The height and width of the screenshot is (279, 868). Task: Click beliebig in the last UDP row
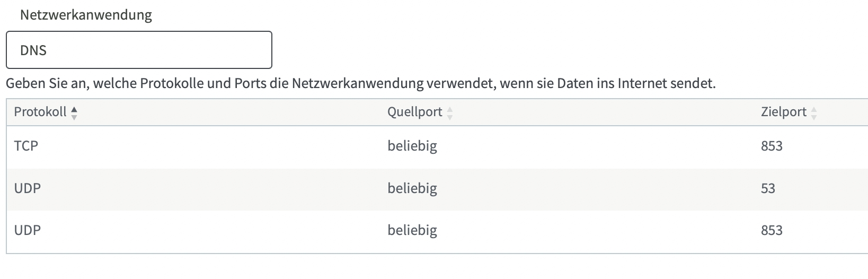coord(412,230)
